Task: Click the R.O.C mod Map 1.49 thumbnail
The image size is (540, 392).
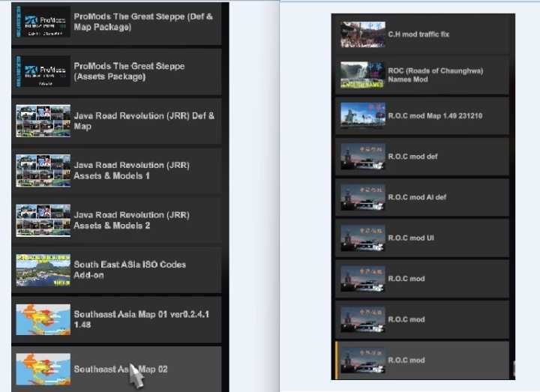Action: point(363,115)
